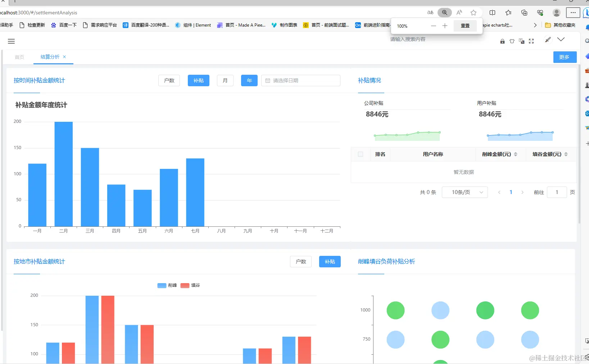
Task: Go to next page arrow
Action: pyautogui.click(x=522, y=192)
